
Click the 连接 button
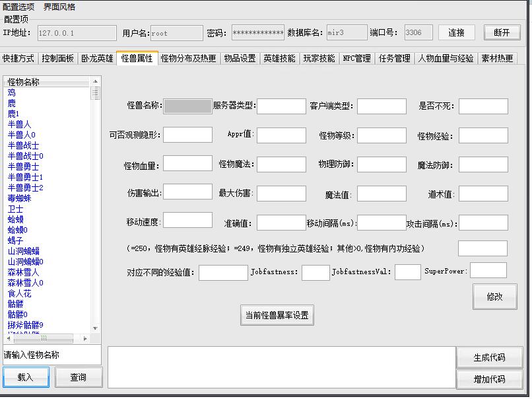tap(456, 32)
